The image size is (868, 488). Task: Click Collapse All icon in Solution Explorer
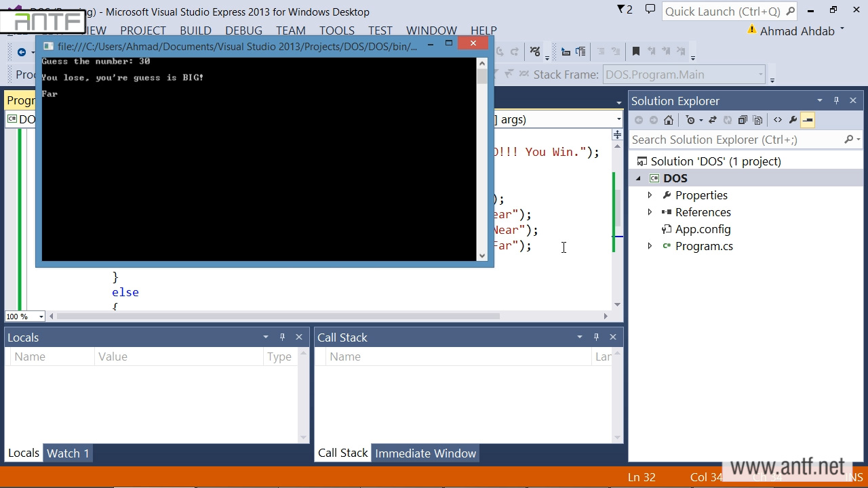[743, 120]
